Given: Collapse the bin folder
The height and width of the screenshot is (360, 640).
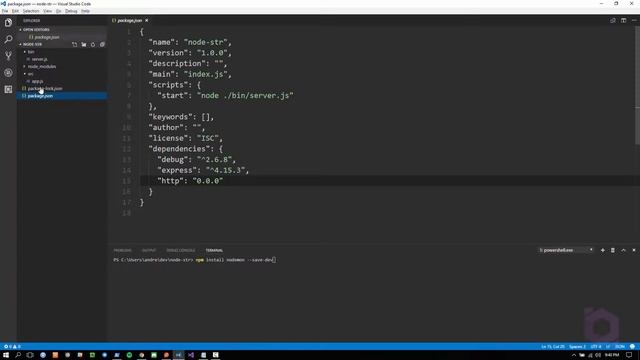Looking at the screenshot, I should [x=62, y=52].
